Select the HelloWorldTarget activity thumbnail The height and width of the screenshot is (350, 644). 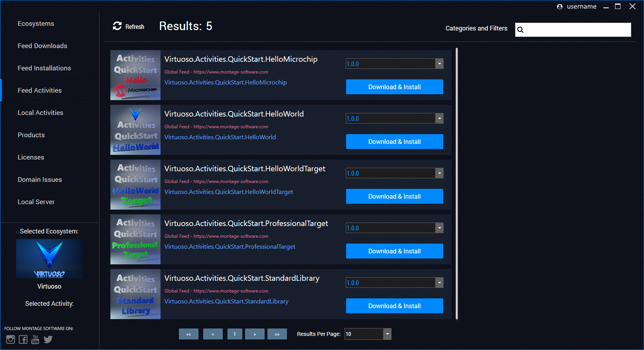click(x=135, y=185)
